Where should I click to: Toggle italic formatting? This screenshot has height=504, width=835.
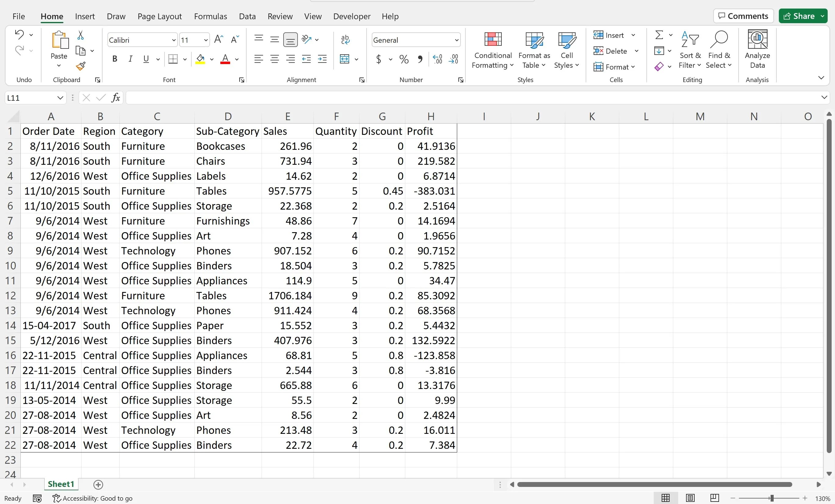tap(130, 59)
